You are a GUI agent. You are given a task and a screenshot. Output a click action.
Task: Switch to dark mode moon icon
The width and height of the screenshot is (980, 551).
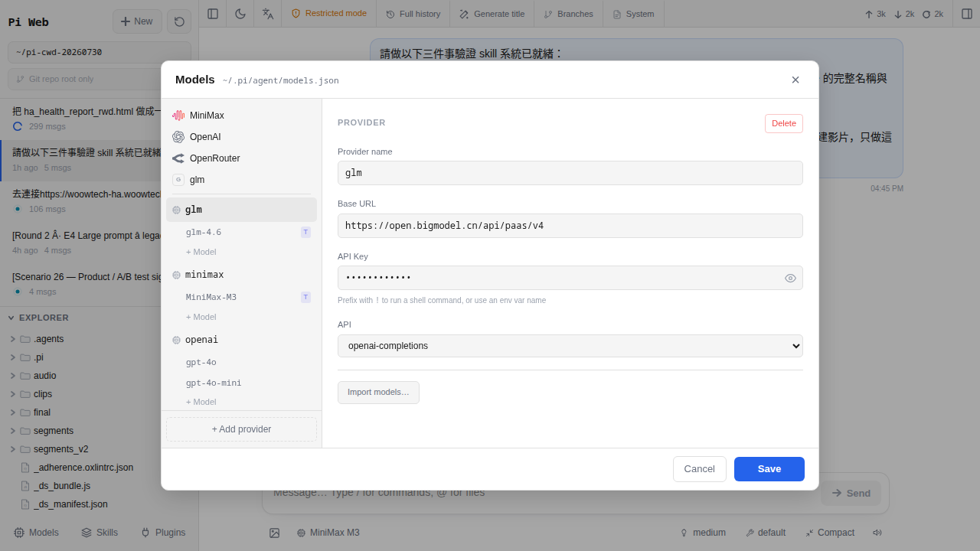(x=240, y=14)
